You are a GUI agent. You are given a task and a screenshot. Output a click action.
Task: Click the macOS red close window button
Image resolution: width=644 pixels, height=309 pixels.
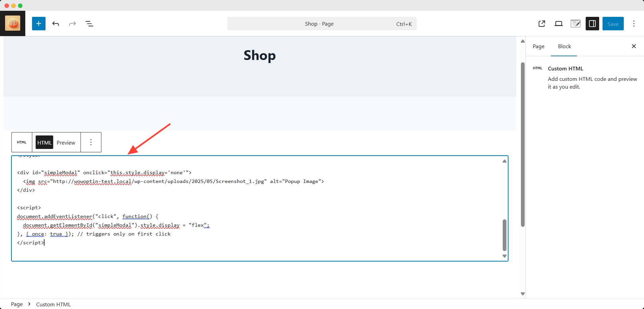[x=7, y=6]
